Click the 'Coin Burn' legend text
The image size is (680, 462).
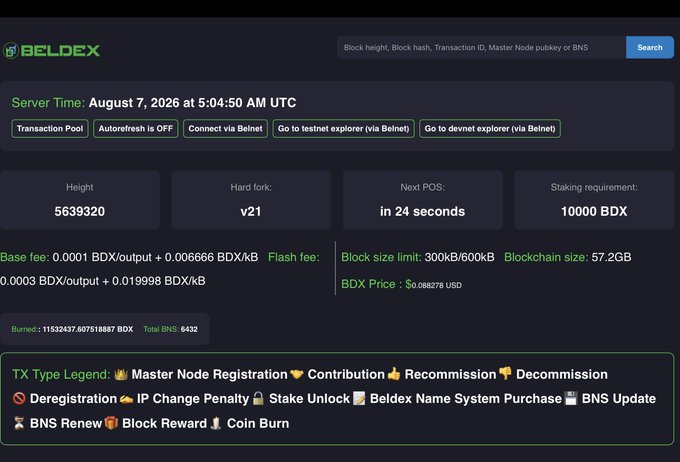pyautogui.click(x=258, y=423)
